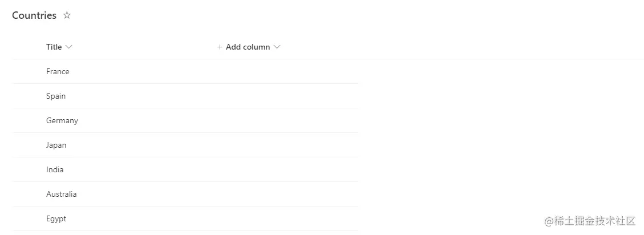Select Germany row via blank space right of title
The image size is (644, 235).
228,120
